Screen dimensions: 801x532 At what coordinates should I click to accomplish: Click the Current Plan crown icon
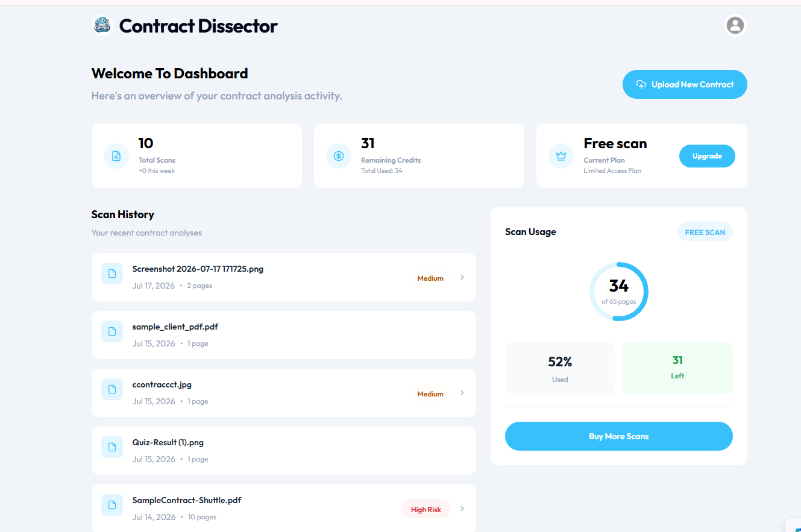(561, 156)
